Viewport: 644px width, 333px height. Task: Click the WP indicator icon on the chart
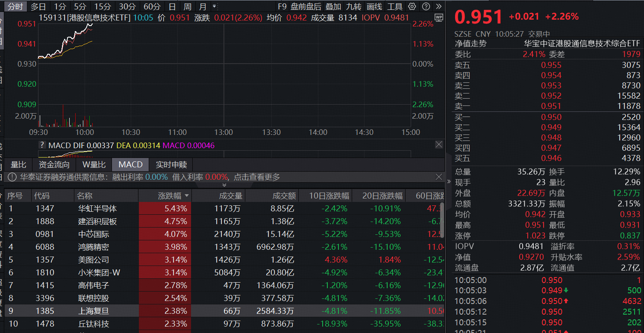(439, 18)
